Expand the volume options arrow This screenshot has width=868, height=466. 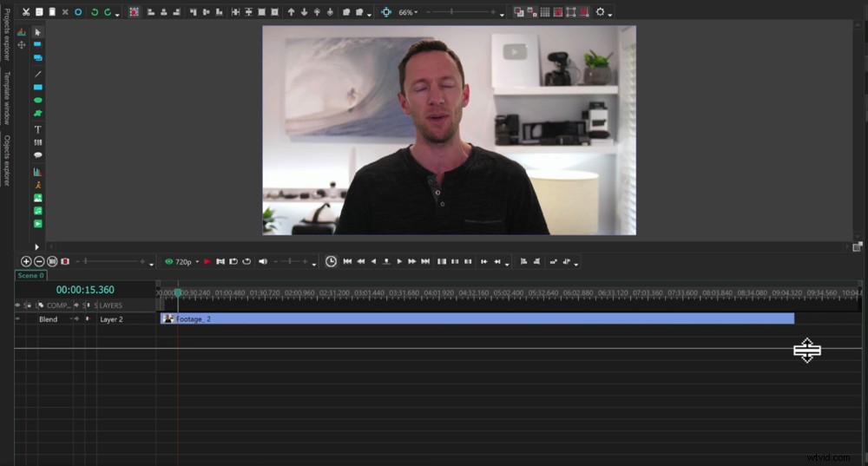(314, 265)
